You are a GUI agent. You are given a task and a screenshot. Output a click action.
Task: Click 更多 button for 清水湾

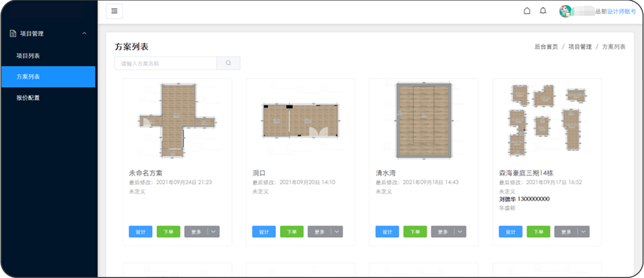[x=443, y=232]
